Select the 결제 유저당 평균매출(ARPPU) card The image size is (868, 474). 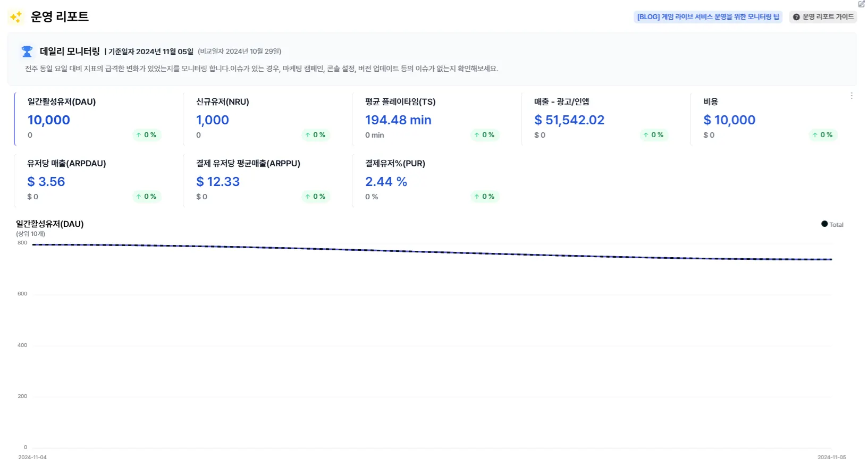point(264,181)
